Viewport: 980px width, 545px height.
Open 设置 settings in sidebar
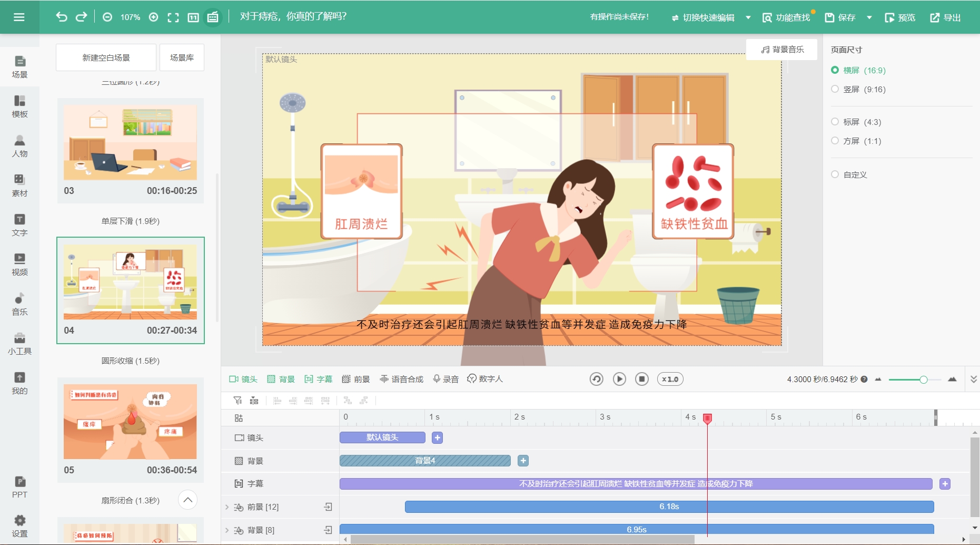pos(19,527)
